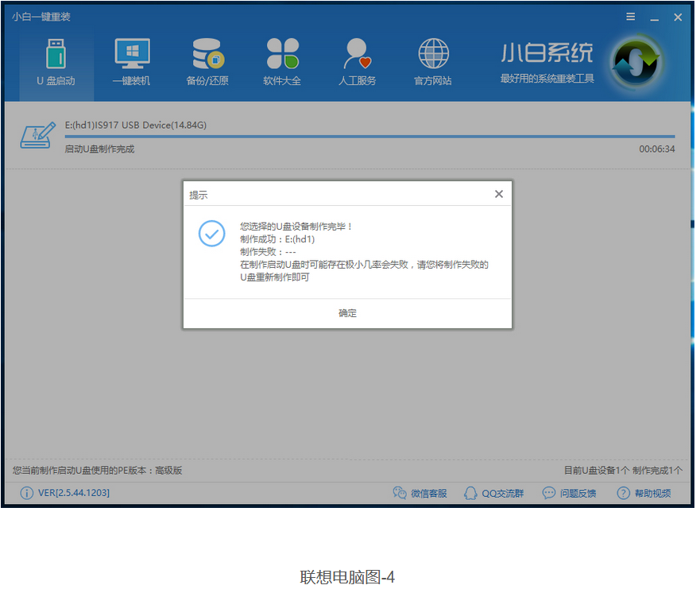Minimize the 小白一键重装 window
This screenshot has width=700, height=589.
(x=654, y=17)
